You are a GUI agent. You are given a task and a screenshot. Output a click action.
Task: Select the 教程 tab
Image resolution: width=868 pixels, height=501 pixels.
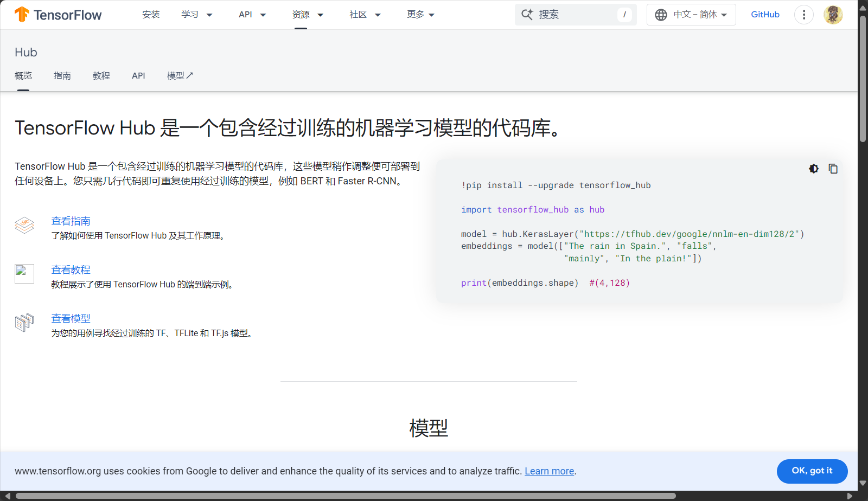click(x=101, y=76)
